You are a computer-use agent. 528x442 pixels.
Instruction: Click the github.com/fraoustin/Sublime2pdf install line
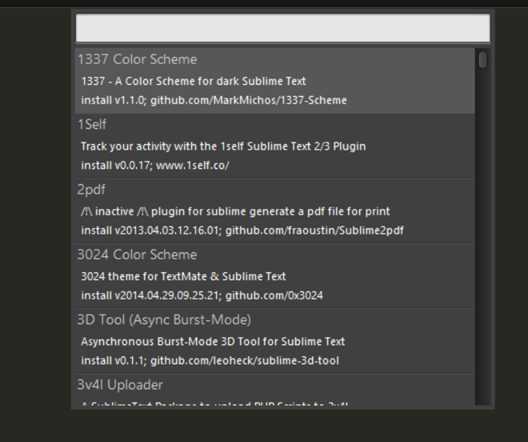tap(242, 231)
